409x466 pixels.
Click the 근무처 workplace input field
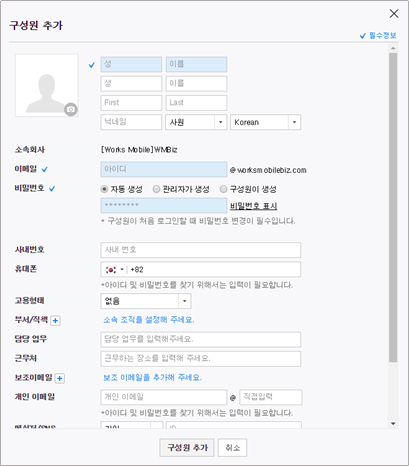[201, 359]
